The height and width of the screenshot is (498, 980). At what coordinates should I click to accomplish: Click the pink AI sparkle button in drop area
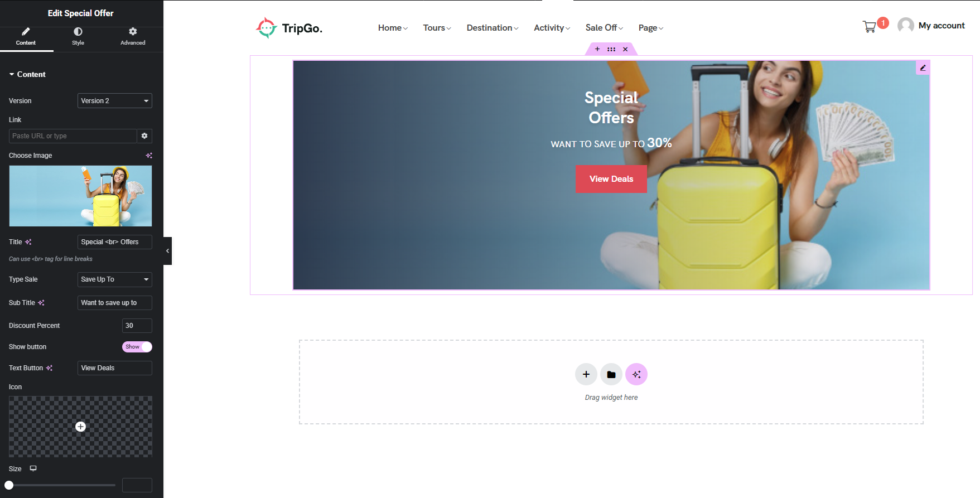click(636, 374)
